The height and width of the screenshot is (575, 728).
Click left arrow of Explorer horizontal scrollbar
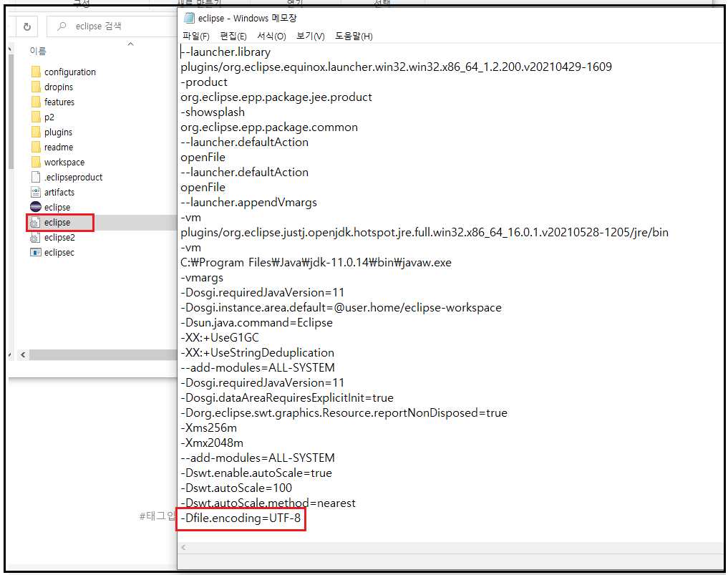23,355
